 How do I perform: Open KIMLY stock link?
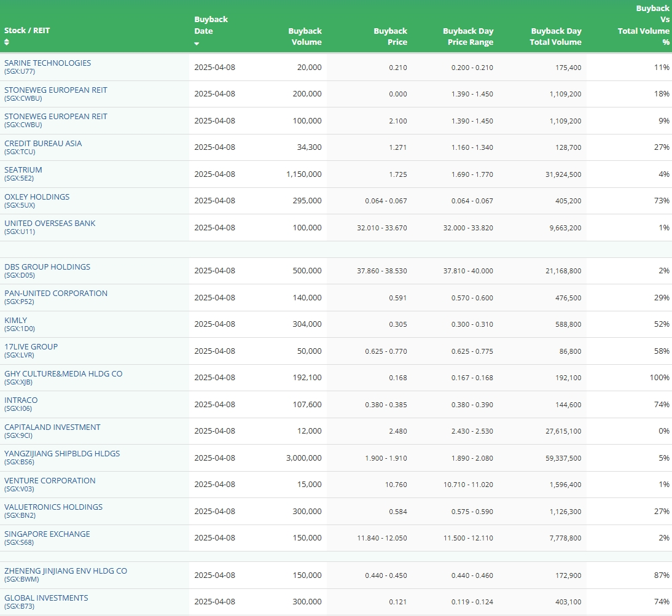click(x=15, y=321)
